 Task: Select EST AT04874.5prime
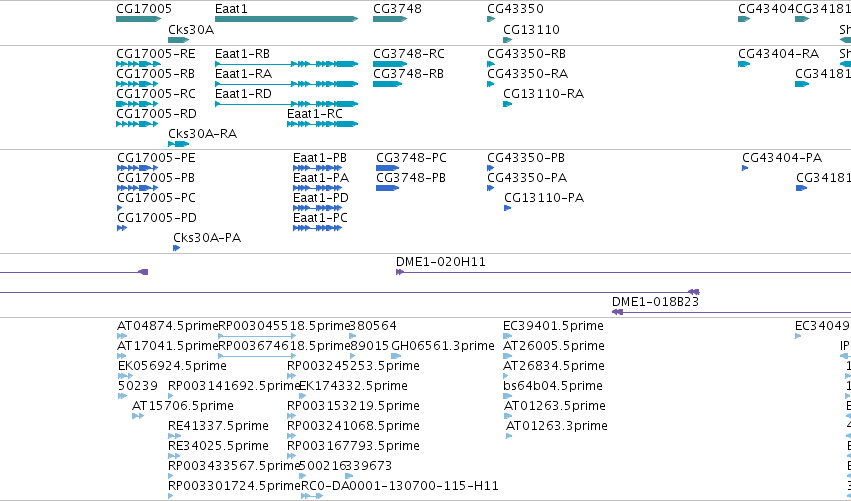(x=122, y=337)
